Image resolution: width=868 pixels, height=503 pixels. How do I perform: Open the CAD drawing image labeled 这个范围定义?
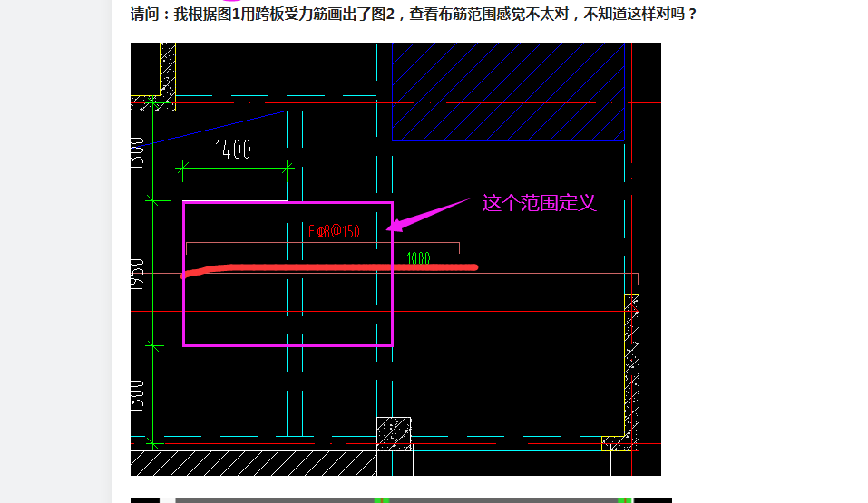click(x=395, y=259)
